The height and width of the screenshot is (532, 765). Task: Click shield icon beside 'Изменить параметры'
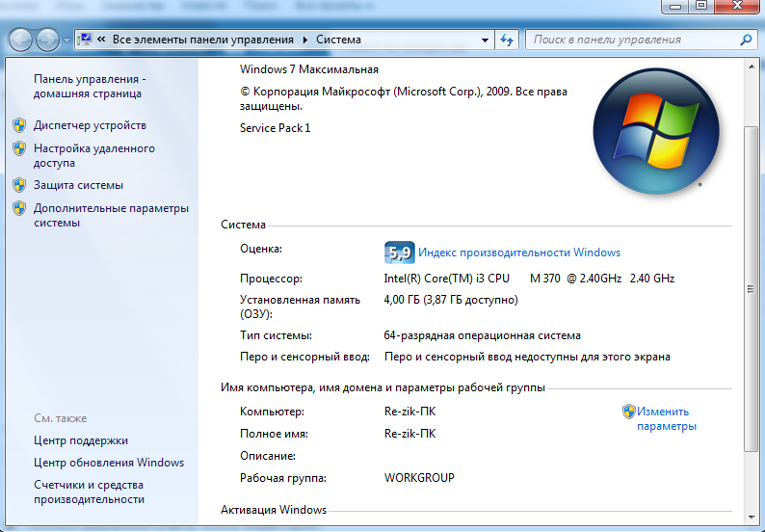click(x=628, y=412)
